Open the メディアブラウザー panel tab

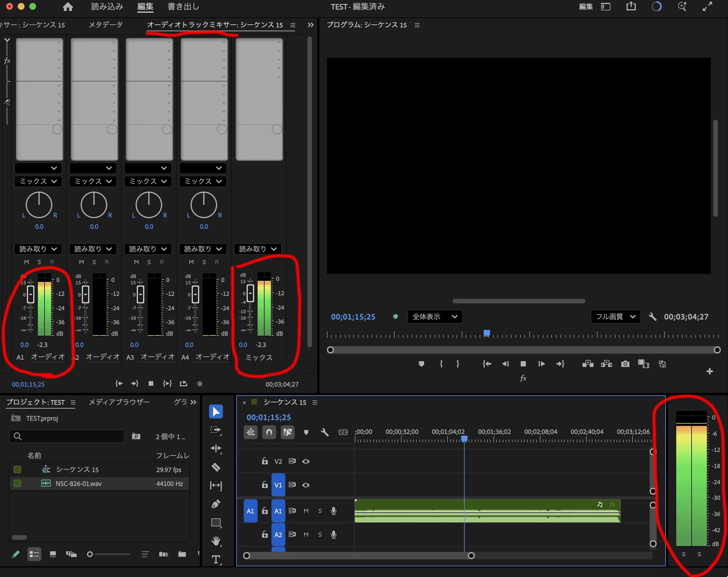tap(119, 402)
